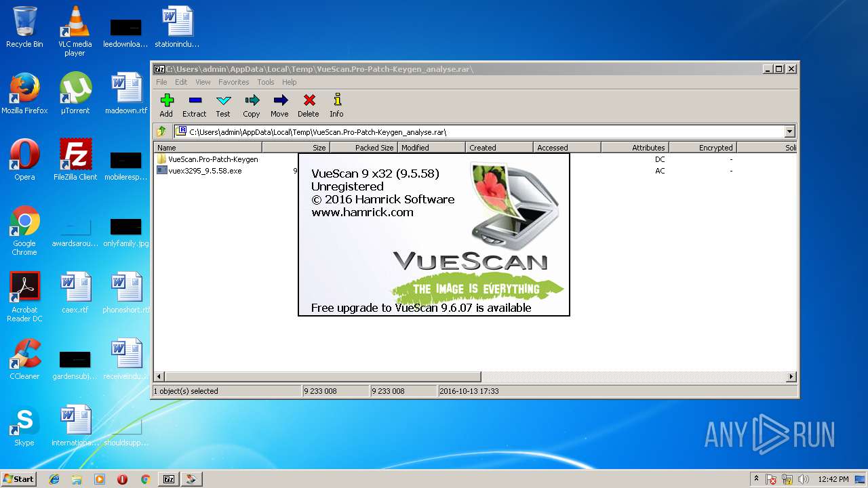The image size is (868, 488).
Task: Run the Test archive tool
Action: (223, 106)
